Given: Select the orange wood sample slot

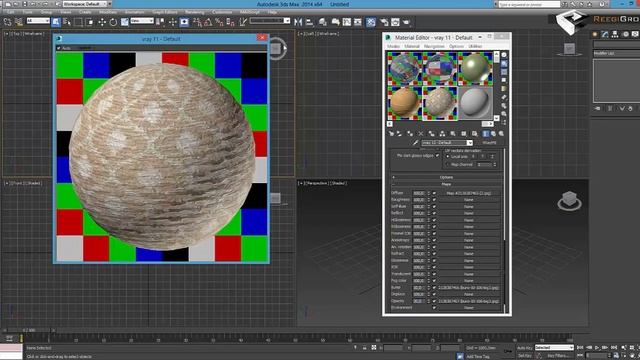Looking at the screenshot, I should (405, 103).
